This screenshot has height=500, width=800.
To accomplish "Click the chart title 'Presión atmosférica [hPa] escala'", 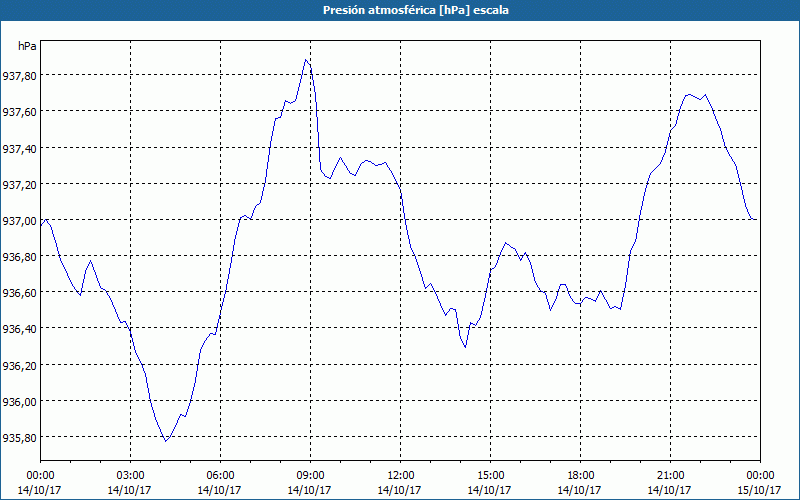I will click(416, 10).
